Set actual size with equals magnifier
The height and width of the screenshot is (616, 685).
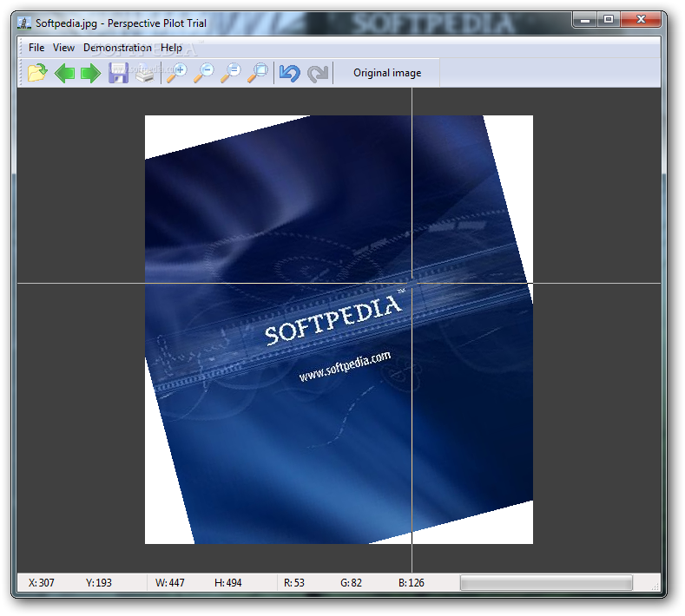231,73
